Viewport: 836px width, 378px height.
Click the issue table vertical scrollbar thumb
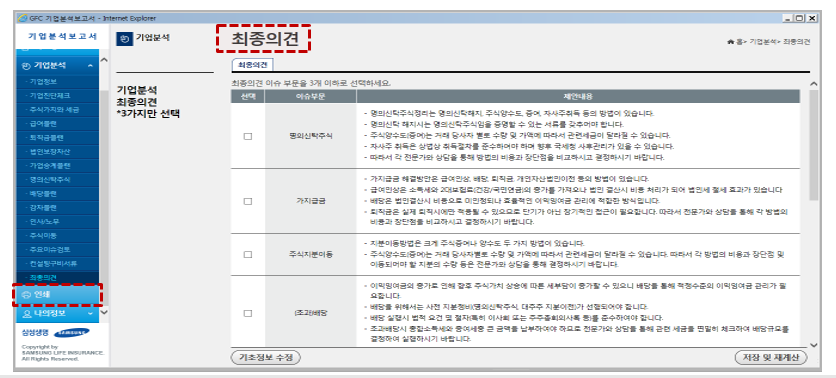coord(813,145)
